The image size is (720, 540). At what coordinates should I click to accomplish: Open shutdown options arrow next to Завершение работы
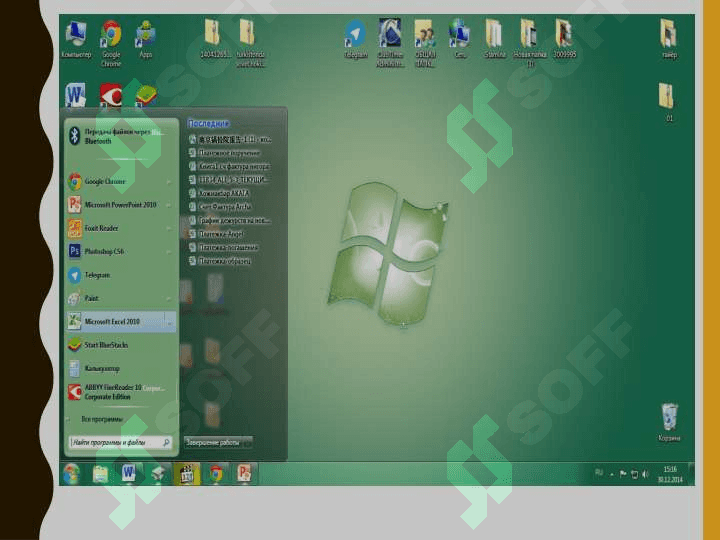[x=248, y=443]
